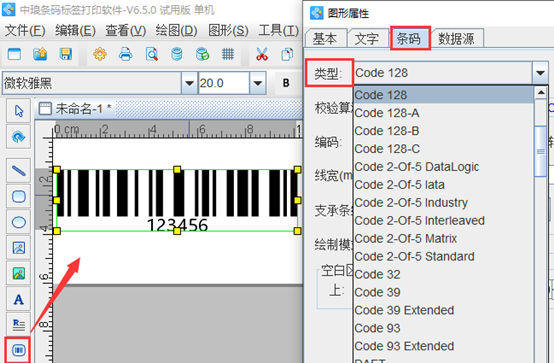Choose Code 2-Of-5 Interleaved option
This screenshot has width=554, height=363.
coord(444,221)
